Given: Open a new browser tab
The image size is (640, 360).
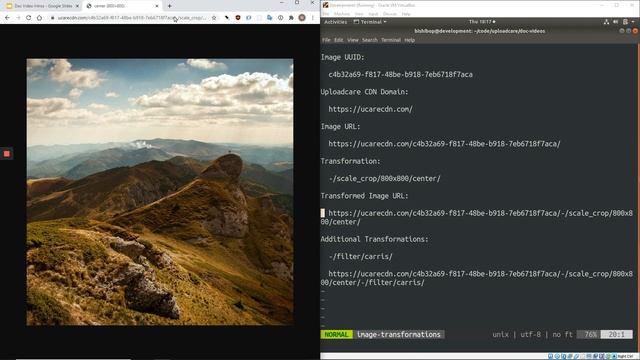Looking at the screenshot, I should point(169,6).
